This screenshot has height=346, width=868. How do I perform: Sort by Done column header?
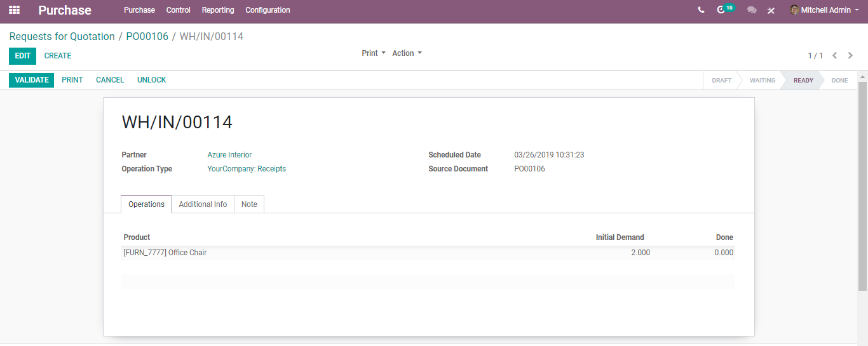pos(724,237)
